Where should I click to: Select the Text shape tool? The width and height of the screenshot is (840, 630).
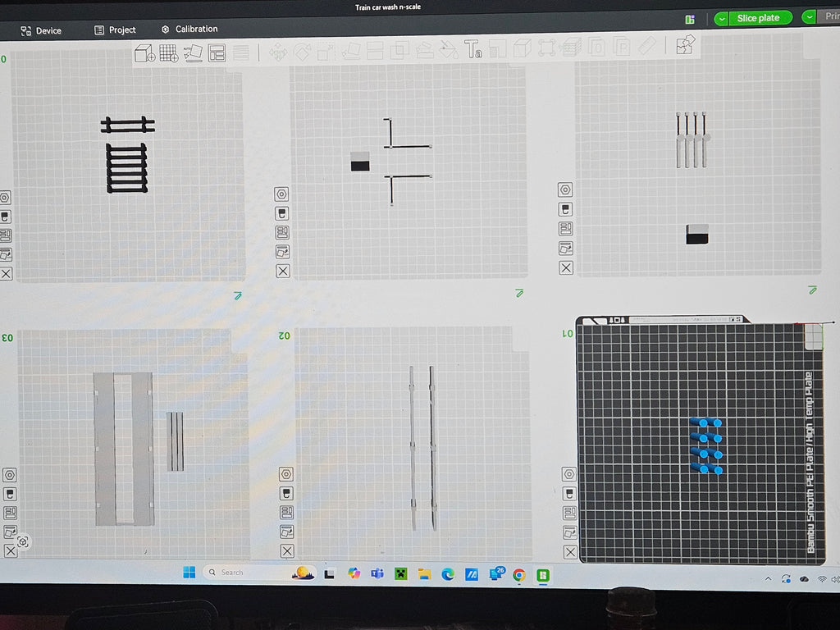click(x=473, y=49)
